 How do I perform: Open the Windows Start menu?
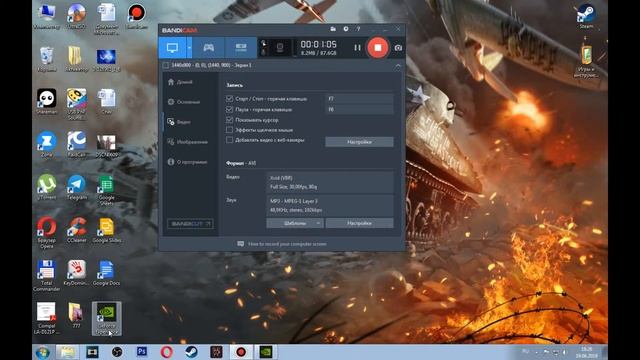(43, 352)
